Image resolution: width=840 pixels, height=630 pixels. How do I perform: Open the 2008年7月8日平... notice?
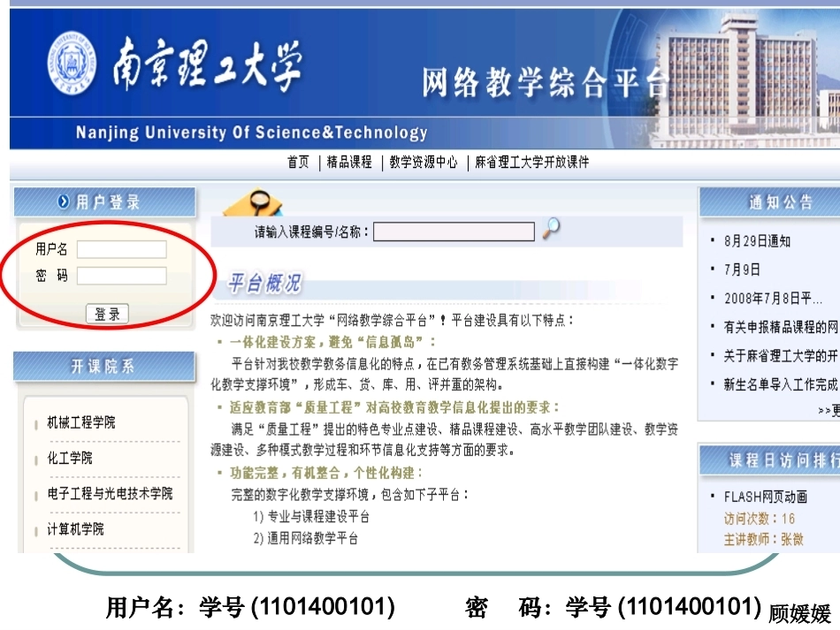[773, 298]
